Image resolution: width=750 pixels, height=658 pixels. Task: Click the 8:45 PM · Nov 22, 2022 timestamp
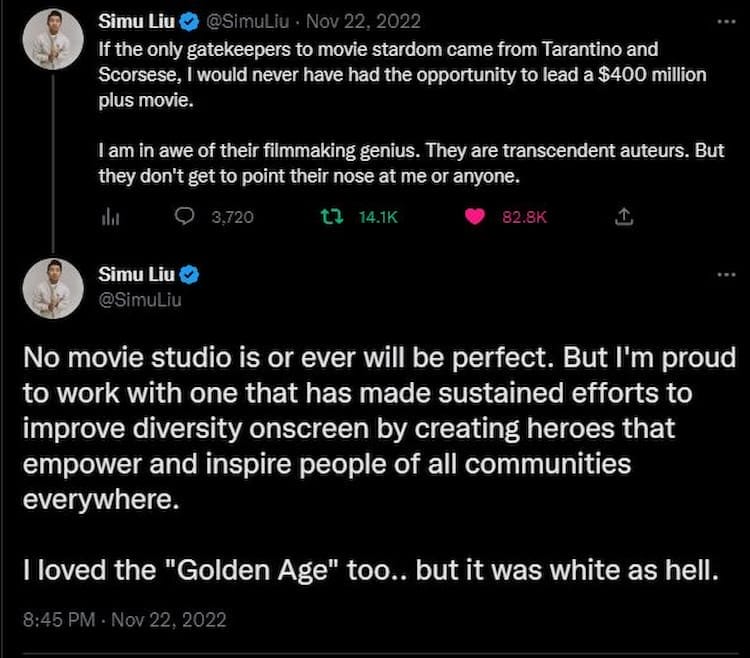point(127,620)
